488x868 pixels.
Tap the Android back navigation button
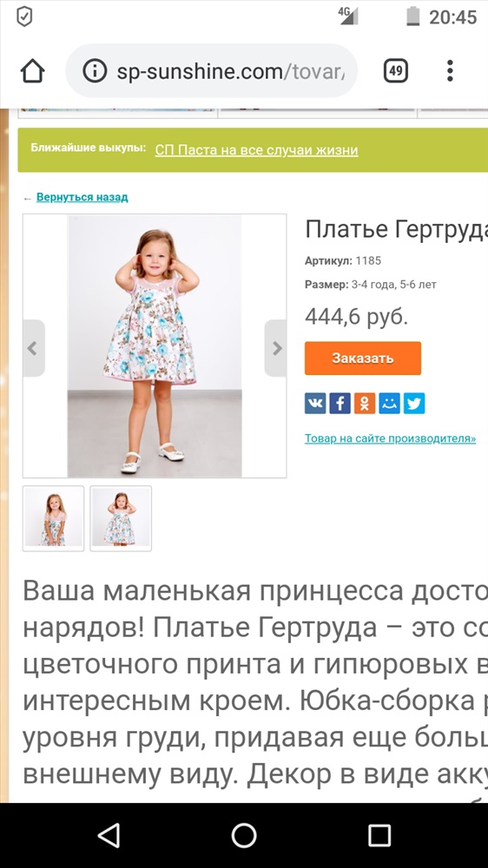[109, 835]
